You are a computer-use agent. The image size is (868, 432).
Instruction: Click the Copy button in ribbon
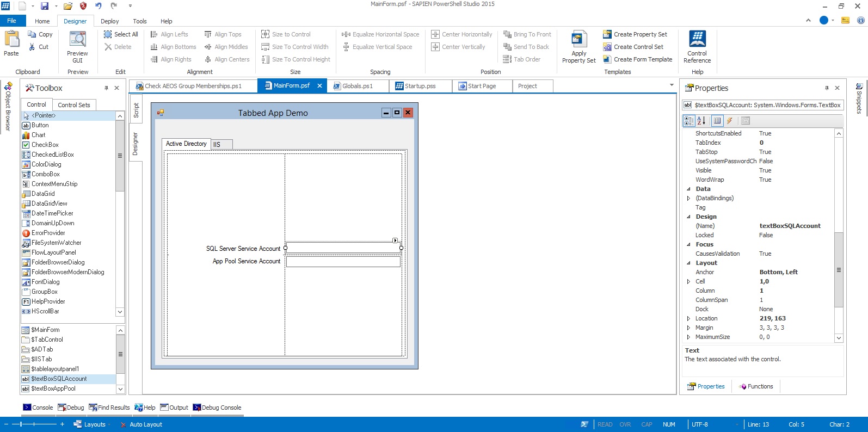click(x=40, y=34)
